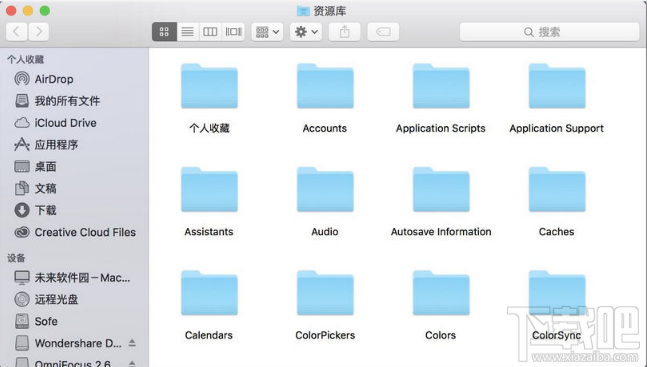This screenshot has height=367, width=647.
Task: Switch to Cover Flow view
Action: (233, 32)
